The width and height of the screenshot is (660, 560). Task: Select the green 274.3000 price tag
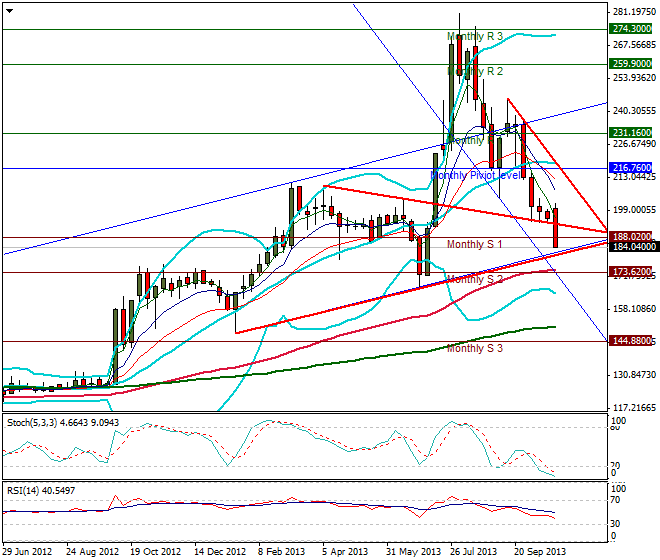pos(631,29)
